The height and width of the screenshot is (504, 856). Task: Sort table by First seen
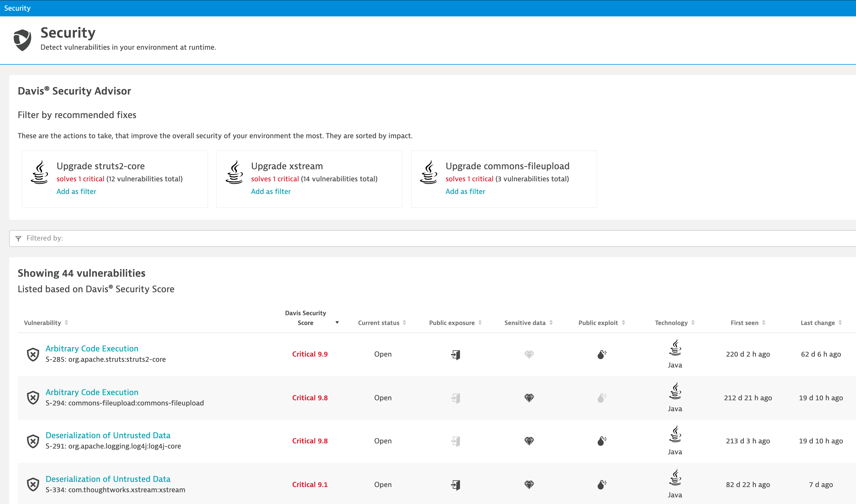click(x=748, y=323)
